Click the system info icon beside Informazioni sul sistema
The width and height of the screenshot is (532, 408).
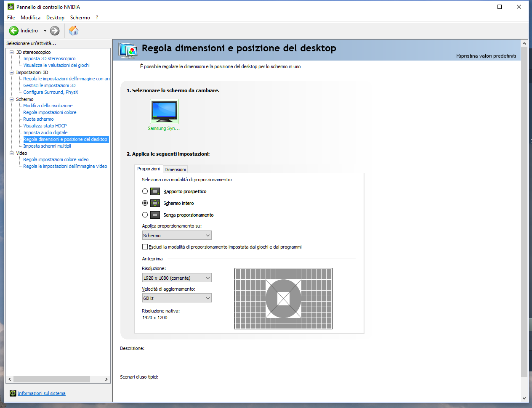pos(13,393)
